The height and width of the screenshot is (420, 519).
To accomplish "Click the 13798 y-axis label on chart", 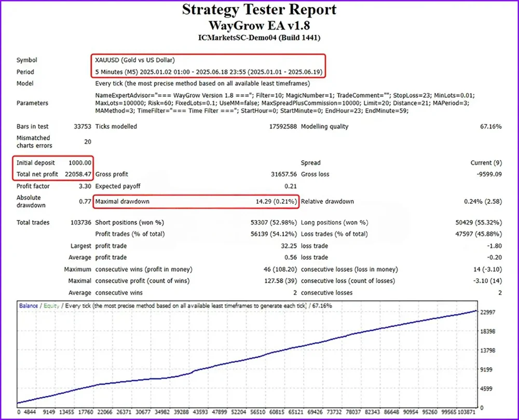I will [x=487, y=350].
